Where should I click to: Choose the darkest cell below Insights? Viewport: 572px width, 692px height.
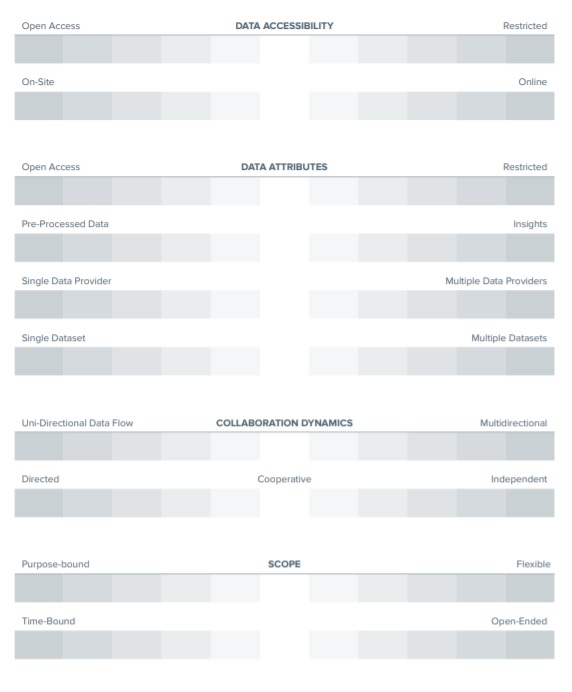click(530, 248)
